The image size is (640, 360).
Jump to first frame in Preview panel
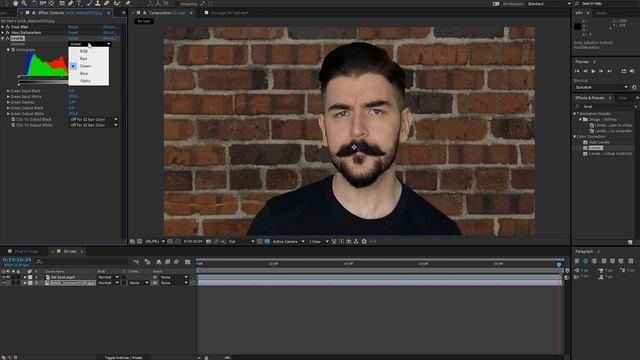pos(577,71)
